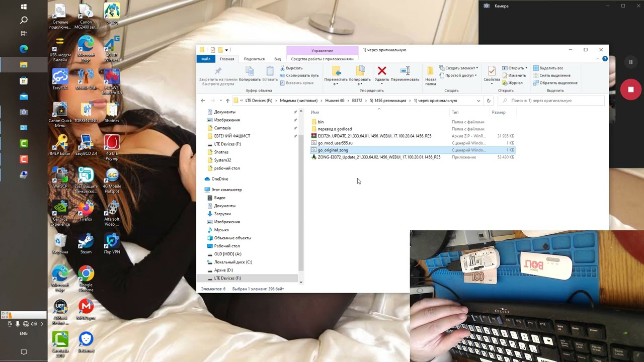Click Huawei 4G in the address breadcrumb
Image resolution: width=644 pixels, height=362 pixels.
335,101
